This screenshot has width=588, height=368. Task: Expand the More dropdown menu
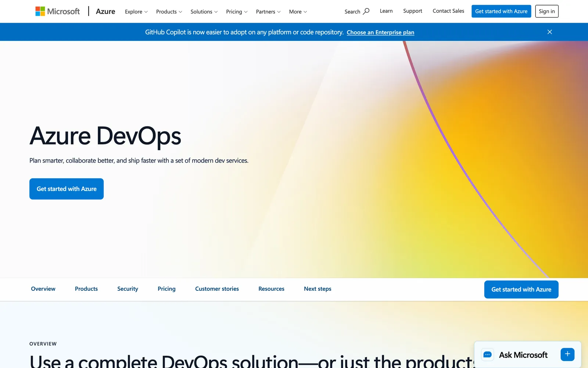[298, 12]
